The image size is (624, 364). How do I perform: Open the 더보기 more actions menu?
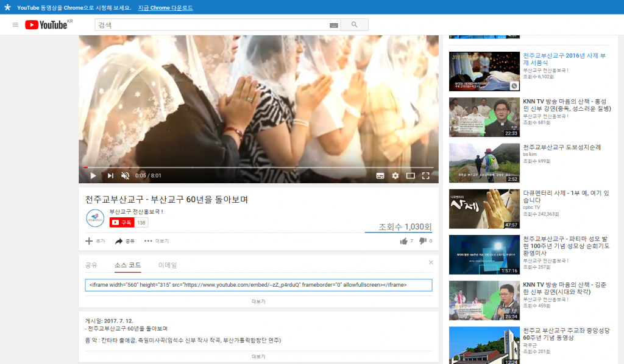point(156,241)
